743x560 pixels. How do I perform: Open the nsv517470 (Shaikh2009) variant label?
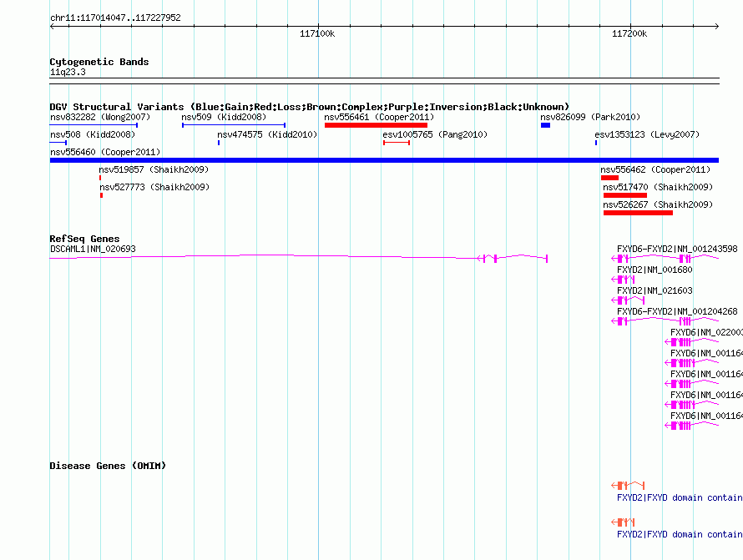click(x=658, y=187)
